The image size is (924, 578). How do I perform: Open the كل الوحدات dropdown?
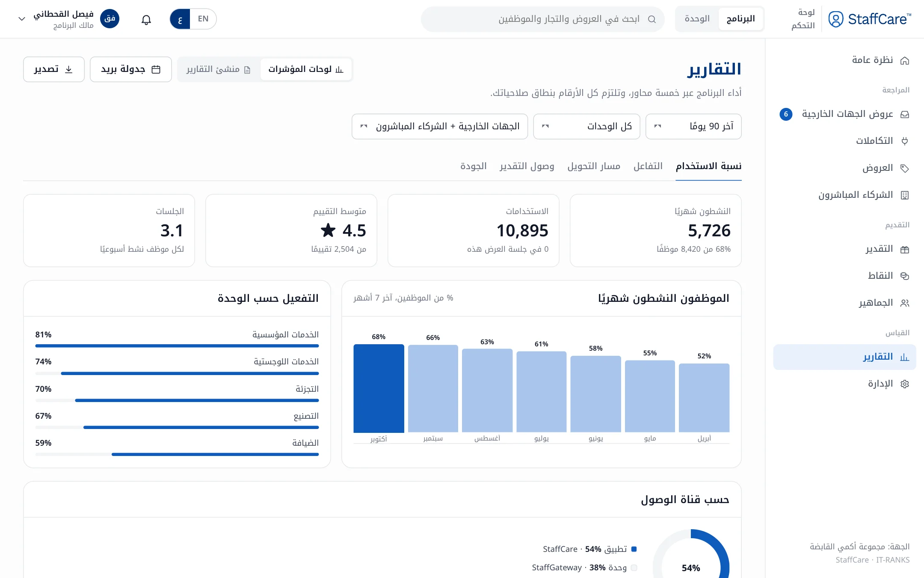point(587,126)
